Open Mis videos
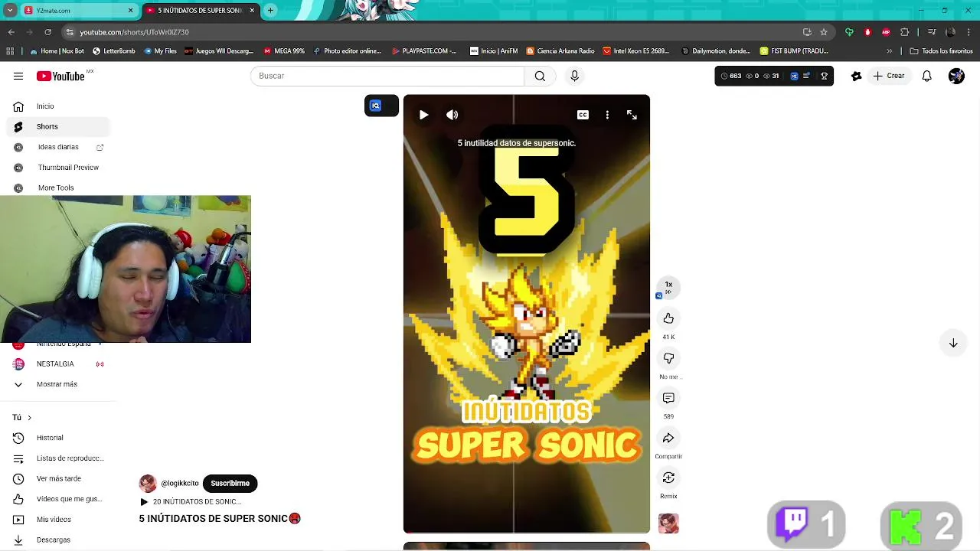This screenshot has height=551, width=980. click(x=58, y=520)
